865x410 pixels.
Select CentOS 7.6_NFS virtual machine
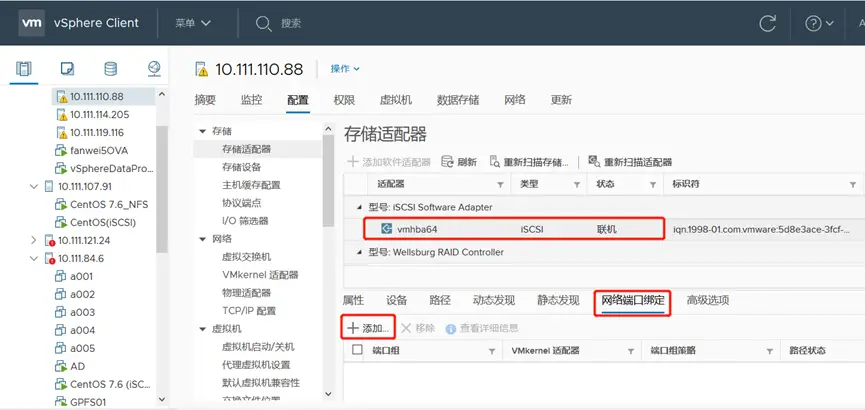pyautogui.click(x=109, y=204)
